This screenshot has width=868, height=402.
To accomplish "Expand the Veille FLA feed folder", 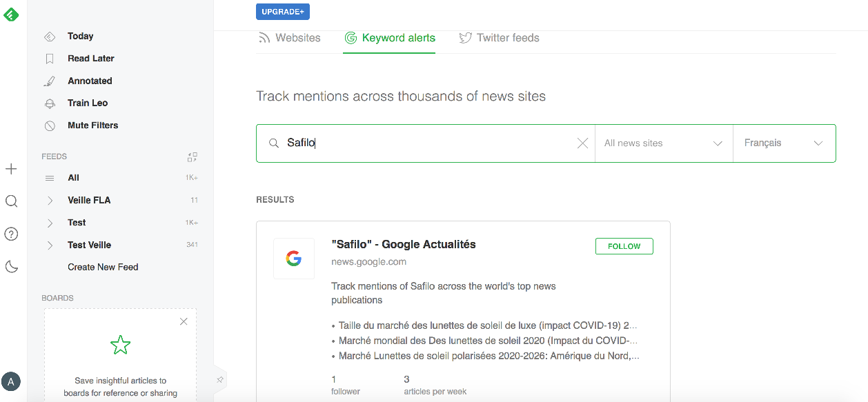I will (x=50, y=201).
